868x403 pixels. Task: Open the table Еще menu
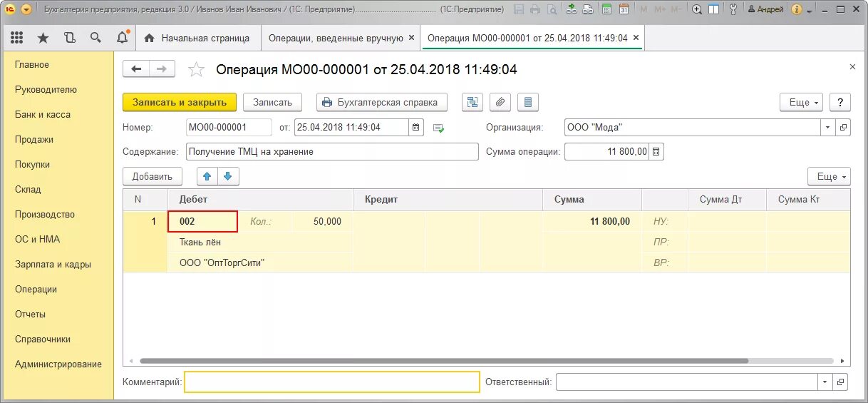click(830, 177)
